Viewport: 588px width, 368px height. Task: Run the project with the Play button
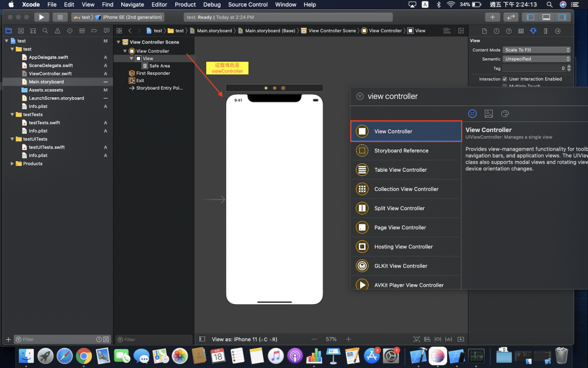tap(41, 17)
